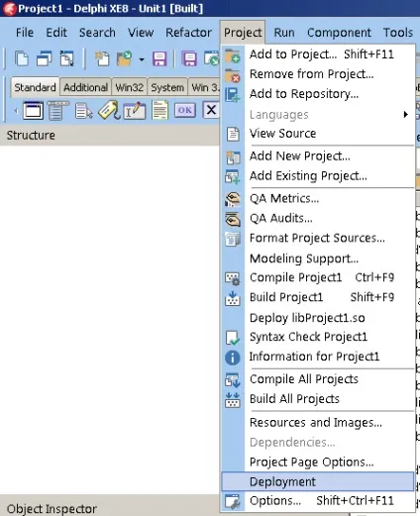Open the Component menu
The image size is (420, 516).
tap(339, 33)
